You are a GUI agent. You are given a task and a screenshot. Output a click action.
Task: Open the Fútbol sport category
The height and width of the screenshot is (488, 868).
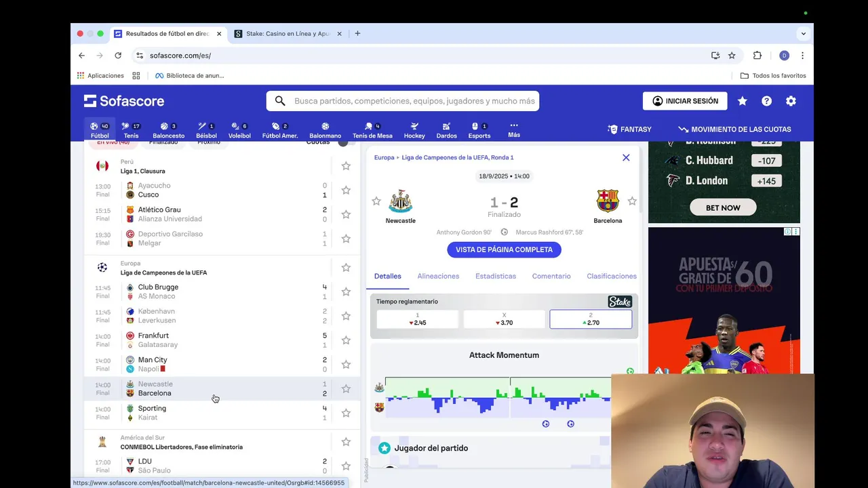point(99,130)
